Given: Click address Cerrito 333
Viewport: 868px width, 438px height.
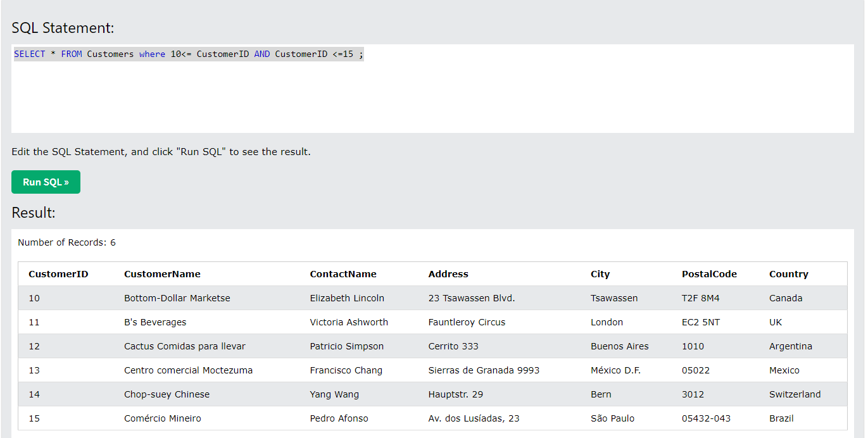Looking at the screenshot, I should point(453,346).
